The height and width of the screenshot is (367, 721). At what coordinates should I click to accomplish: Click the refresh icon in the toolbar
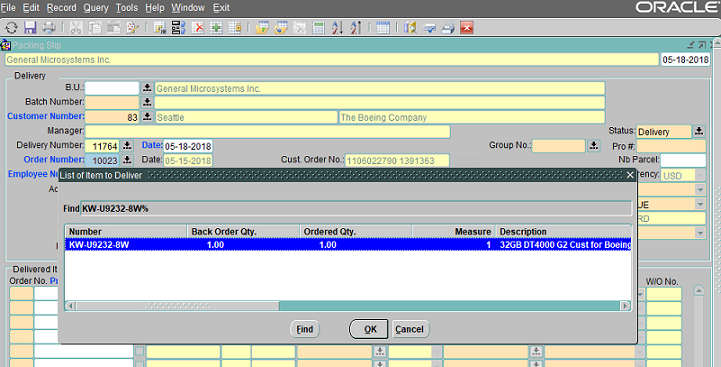click(x=11, y=28)
